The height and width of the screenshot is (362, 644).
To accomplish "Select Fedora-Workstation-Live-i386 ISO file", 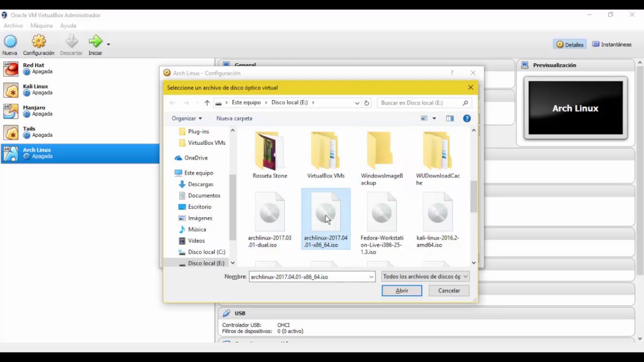I will pos(382,223).
